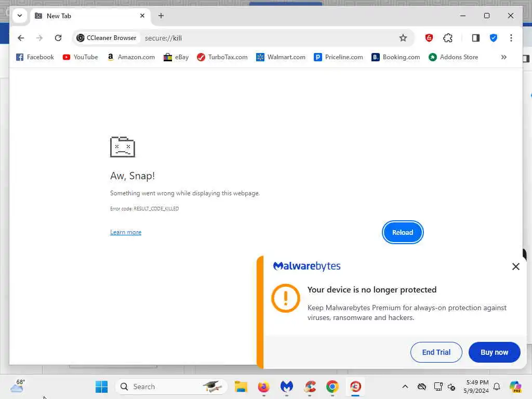The height and width of the screenshot is (399, 532).
Task: Launch Firefox from the taskbar
Action: pos(263,387)
